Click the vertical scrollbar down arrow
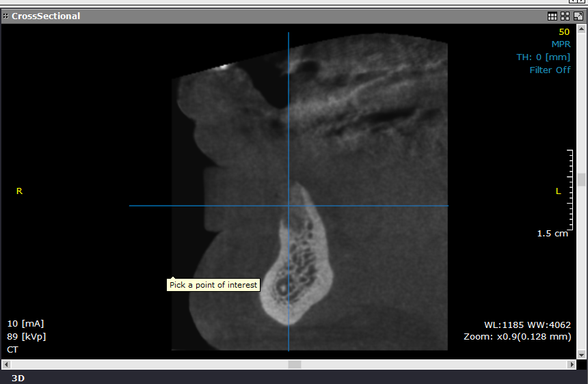This screenshot has height=384, width=588. click(x=581, y=355)
